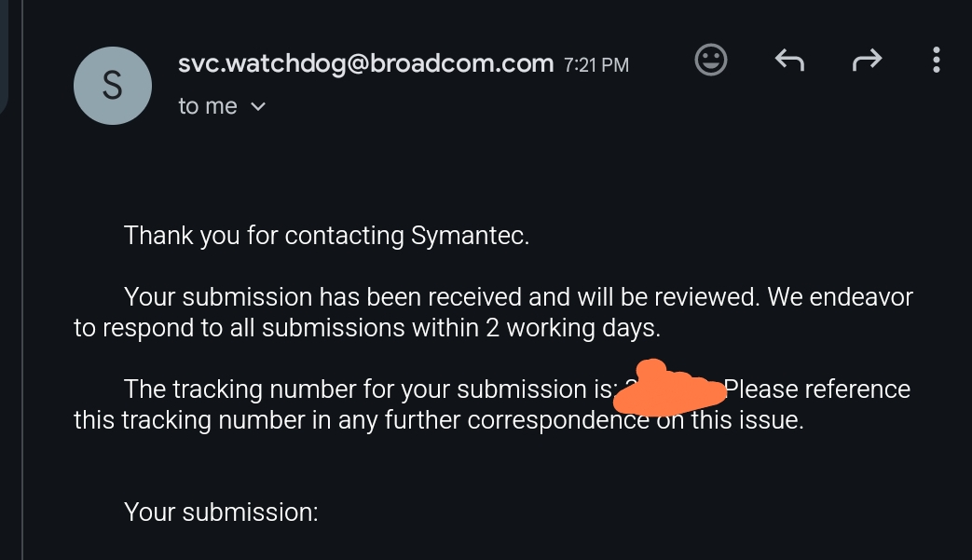The width and height of the screenshot is (972, 560).
Task: Tap the "to me" recipient label
Action: click(208, 107)
